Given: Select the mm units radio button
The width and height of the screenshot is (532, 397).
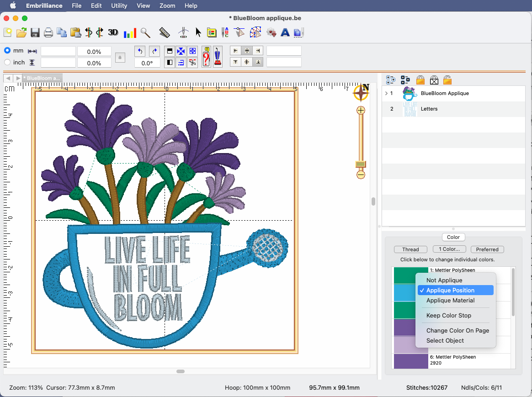Looking at the screenshot, I should click(x=7, y=50).
